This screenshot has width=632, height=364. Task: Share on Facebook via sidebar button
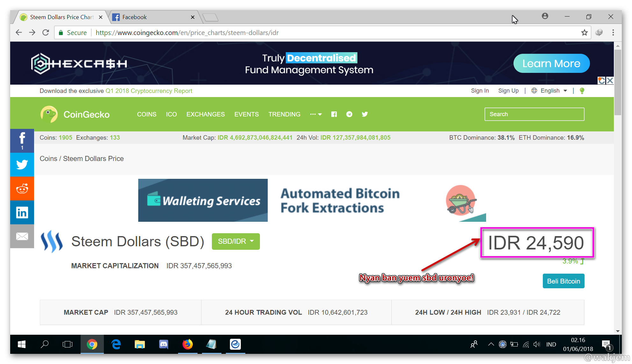[22, 141]
